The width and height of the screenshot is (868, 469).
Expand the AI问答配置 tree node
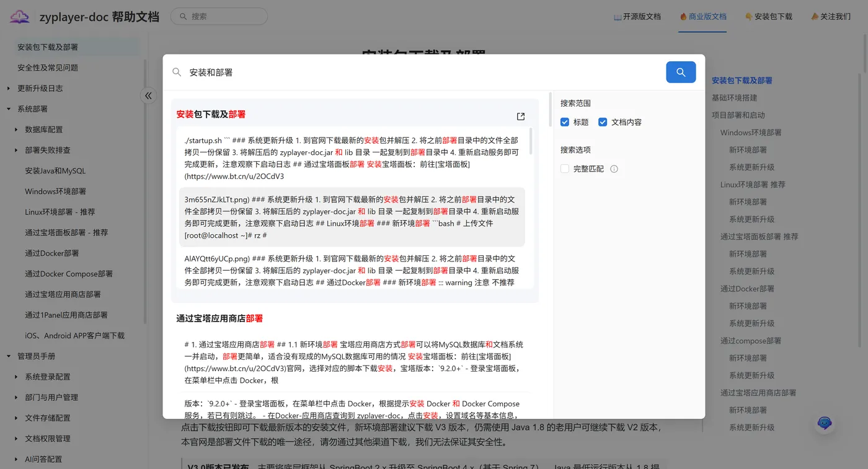[x=16, y=459]
